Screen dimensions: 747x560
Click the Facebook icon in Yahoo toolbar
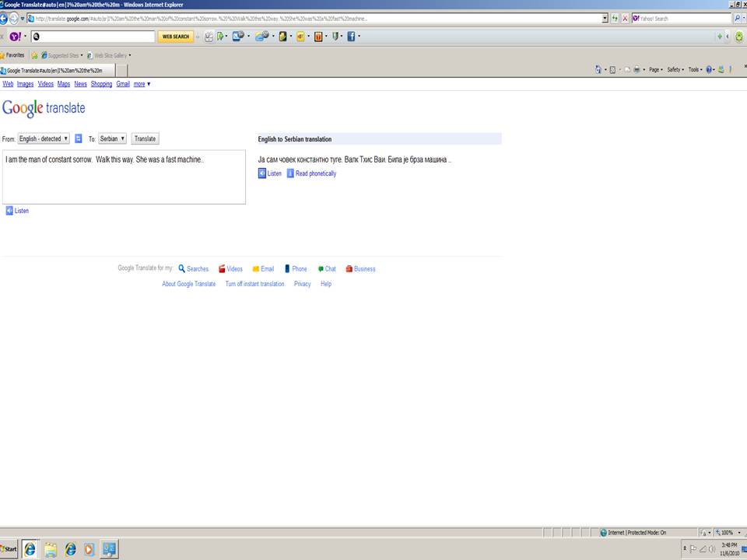(351, 37)
